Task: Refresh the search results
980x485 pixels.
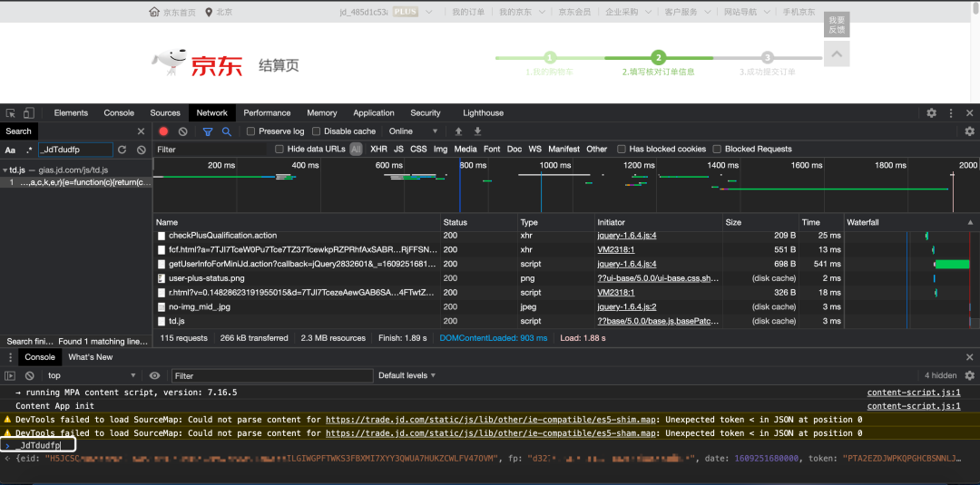Action: [122, 150]
